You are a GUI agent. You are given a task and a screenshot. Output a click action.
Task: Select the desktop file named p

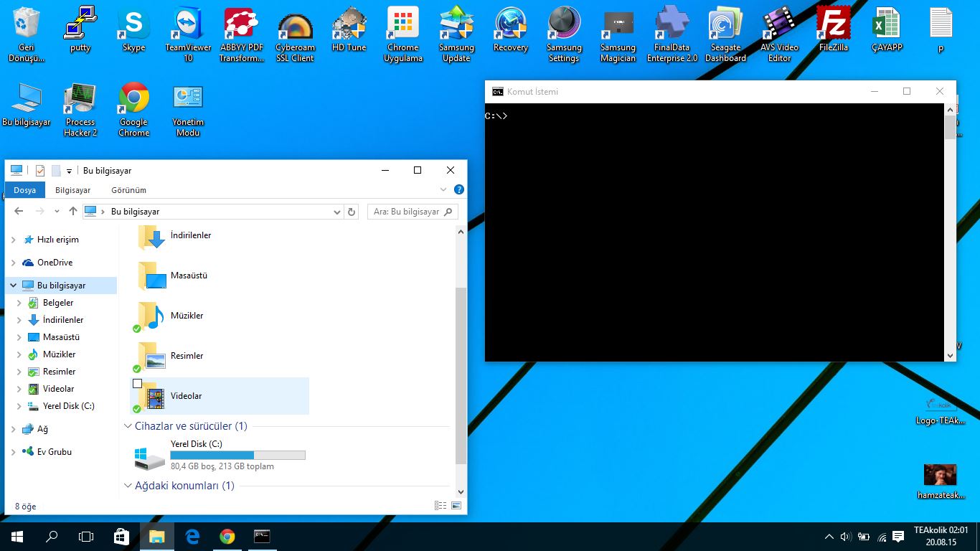pyautogui.click(x=941, y=29)
